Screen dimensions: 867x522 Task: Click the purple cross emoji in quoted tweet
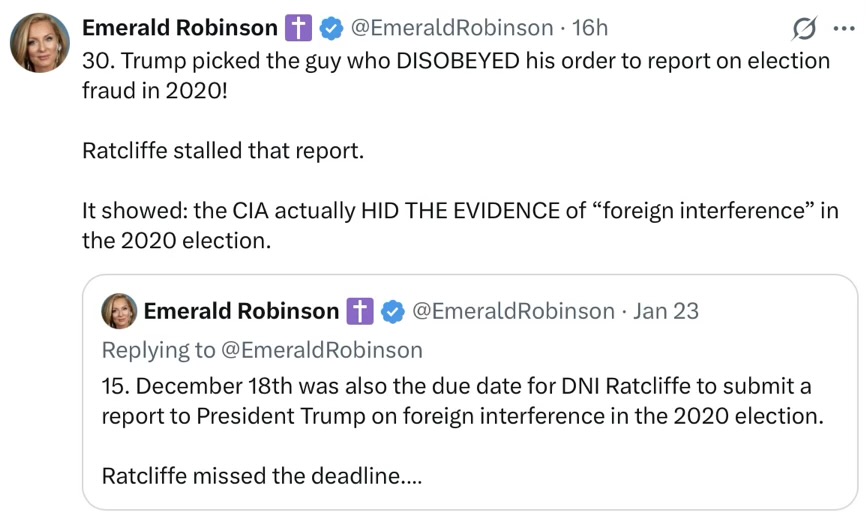[360, 312]
